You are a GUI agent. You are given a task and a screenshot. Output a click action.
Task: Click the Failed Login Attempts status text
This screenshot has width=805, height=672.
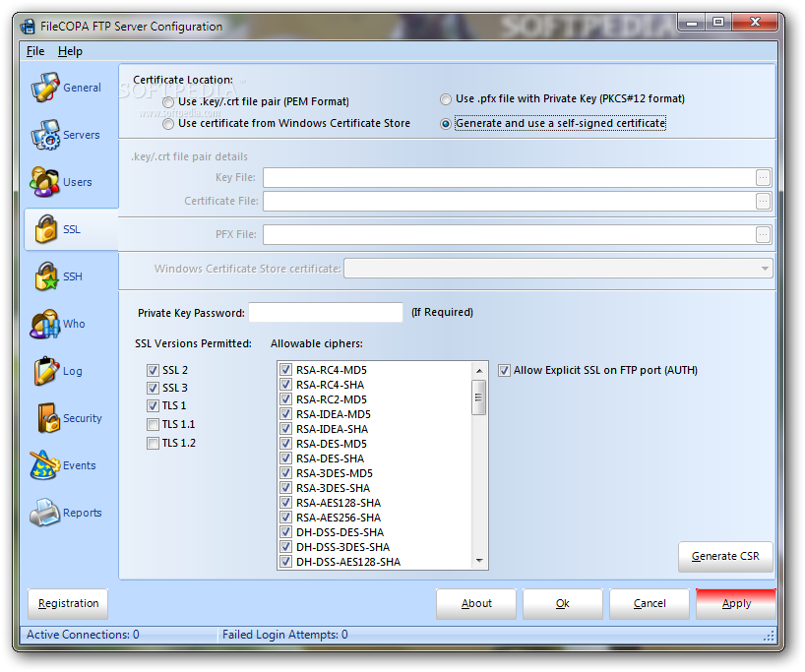click(x=285, y=635)
